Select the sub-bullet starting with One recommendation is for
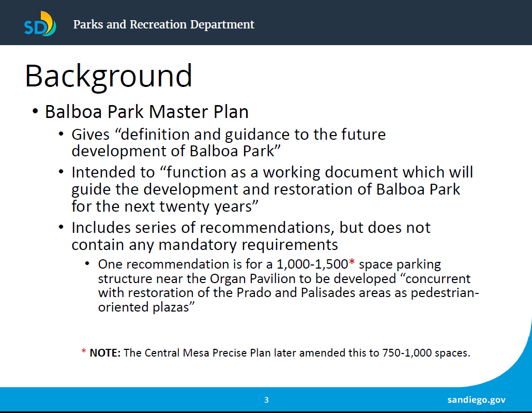 coord(288,285)
